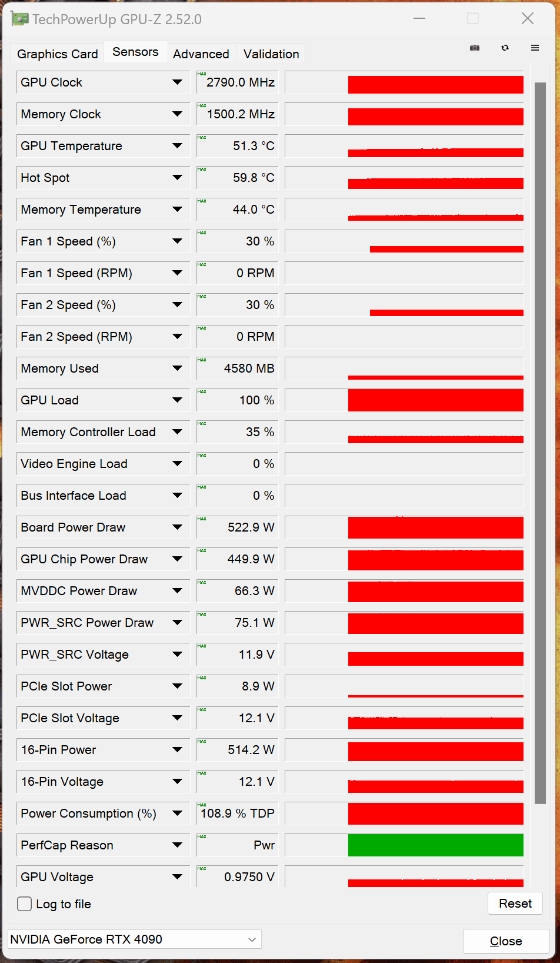Open the Hot Spot sensor dropdown
560x963 pixels.
(177, 178)
